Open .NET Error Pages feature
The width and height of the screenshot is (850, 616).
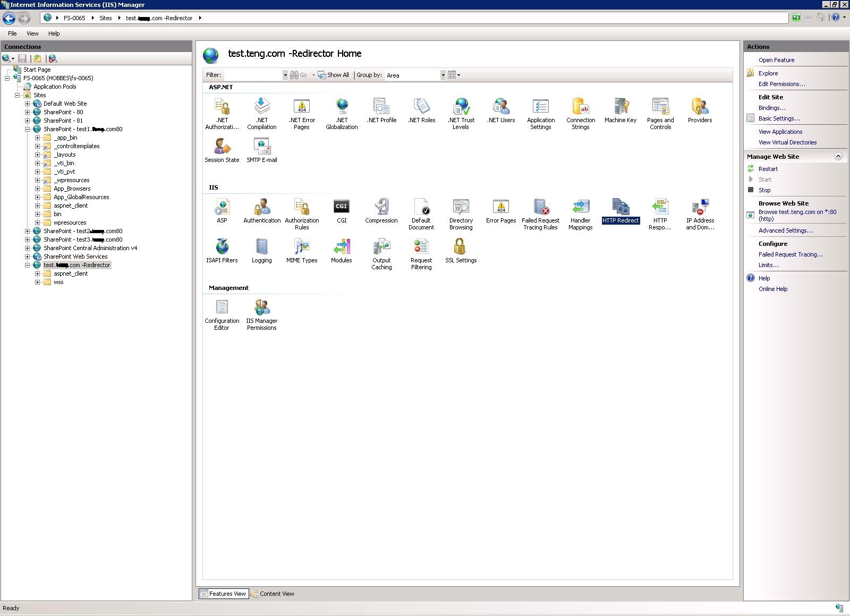click(302, 113)
